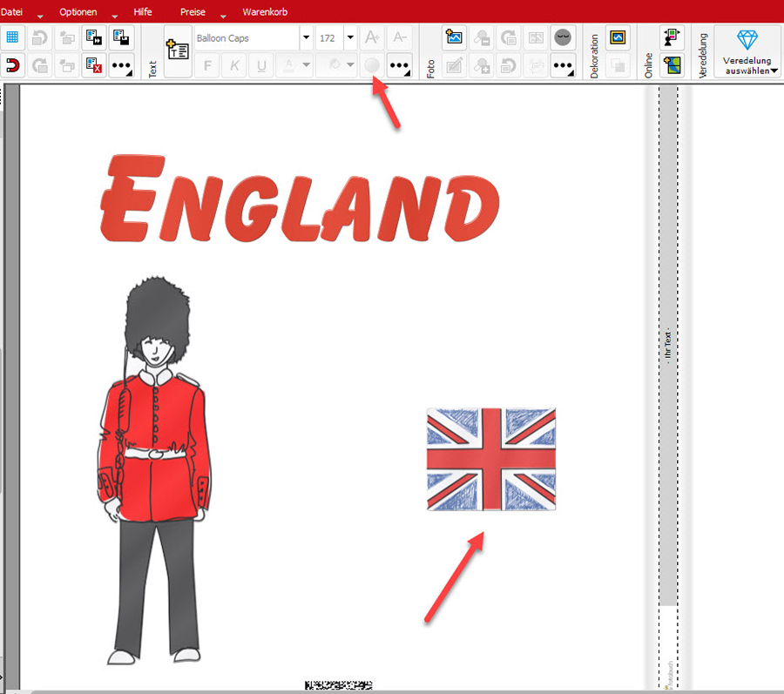Click the increase font size icon

point(372,37)
